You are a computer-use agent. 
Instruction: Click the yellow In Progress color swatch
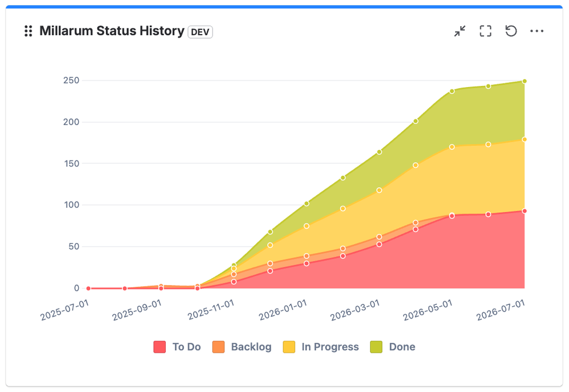coord(289,347)
